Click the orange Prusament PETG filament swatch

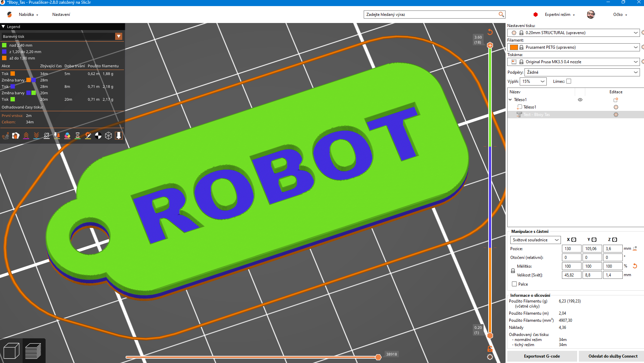click(514, 47)
